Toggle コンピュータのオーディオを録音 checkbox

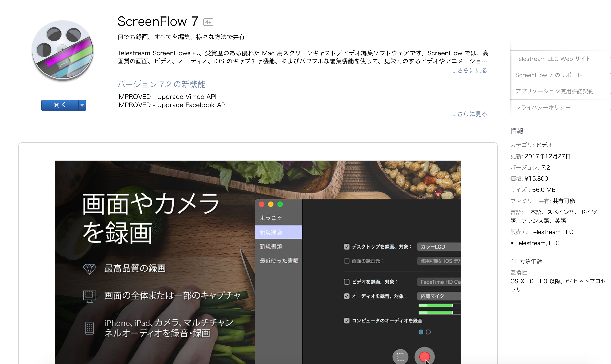(x=347, y=321)
